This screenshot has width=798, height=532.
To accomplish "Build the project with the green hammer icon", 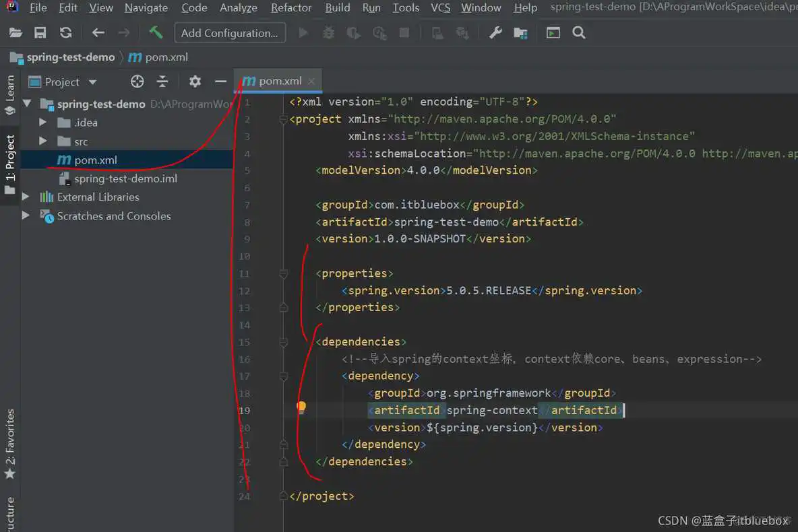I will [x=156, y=32].
